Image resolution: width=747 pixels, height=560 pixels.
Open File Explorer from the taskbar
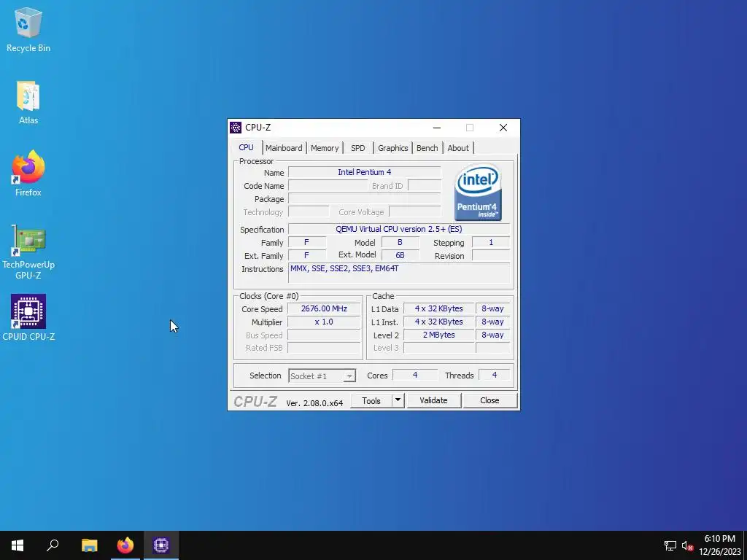[89, 545]
